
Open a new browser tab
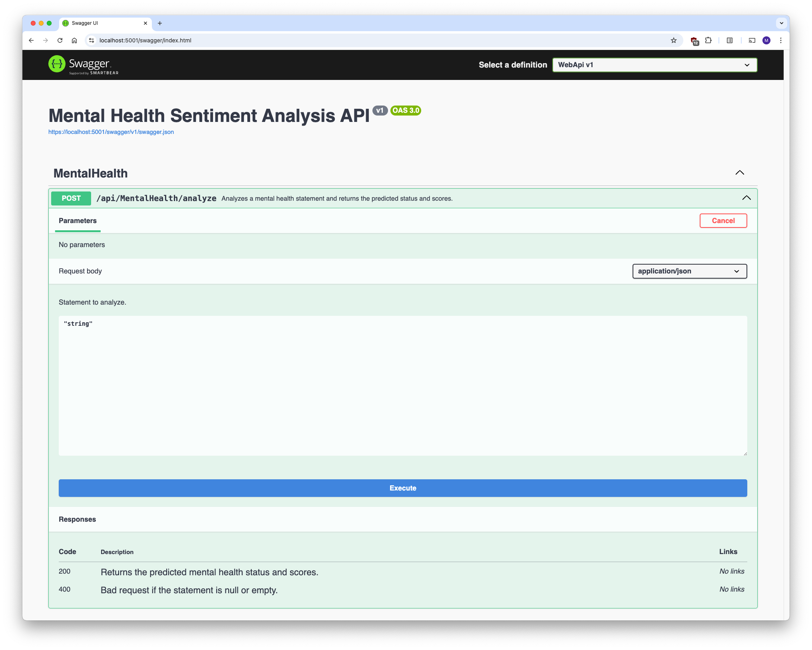click(160, 23)
